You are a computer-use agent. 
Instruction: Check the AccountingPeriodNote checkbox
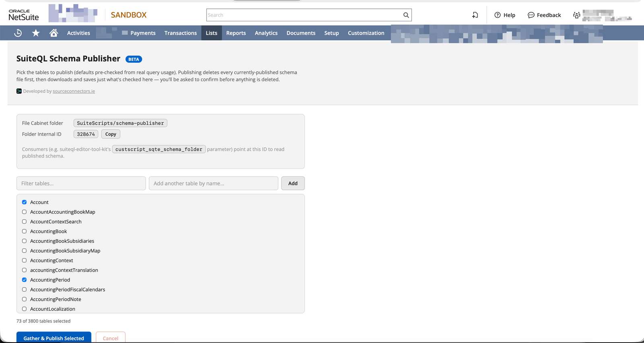(x=24, y=299)
